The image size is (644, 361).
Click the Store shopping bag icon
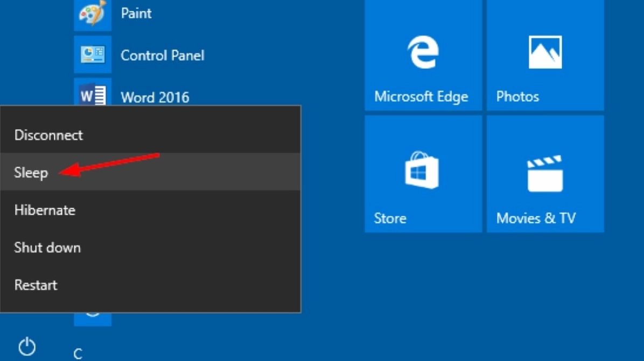[x=423, y=170]
